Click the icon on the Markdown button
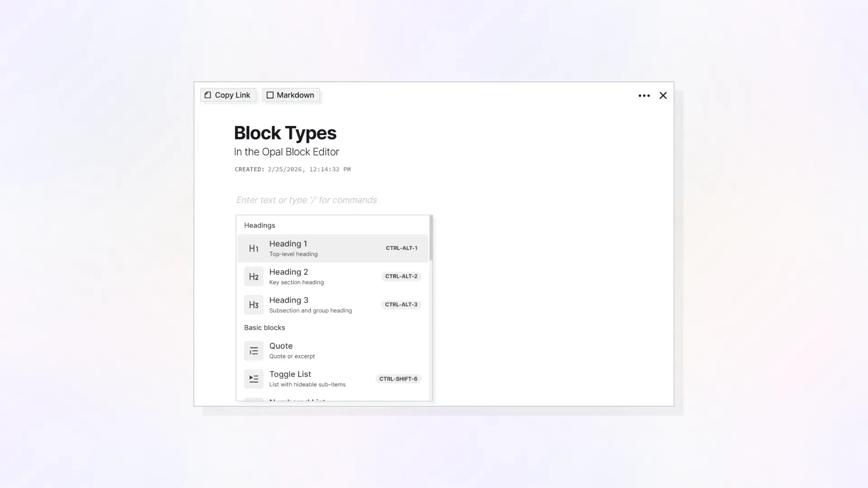Screen dimensions: 868x488 point(270,95)
